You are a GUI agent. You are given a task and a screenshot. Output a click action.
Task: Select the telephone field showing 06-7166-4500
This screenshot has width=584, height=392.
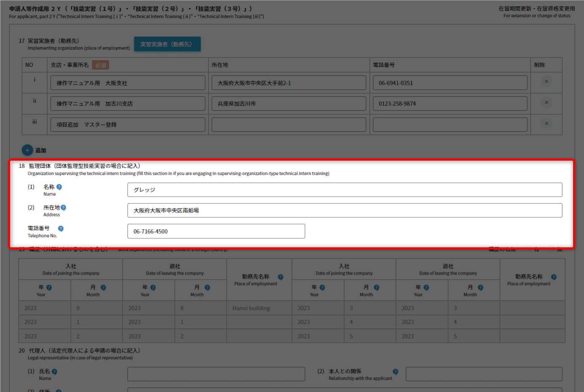[x=216, y=231]
